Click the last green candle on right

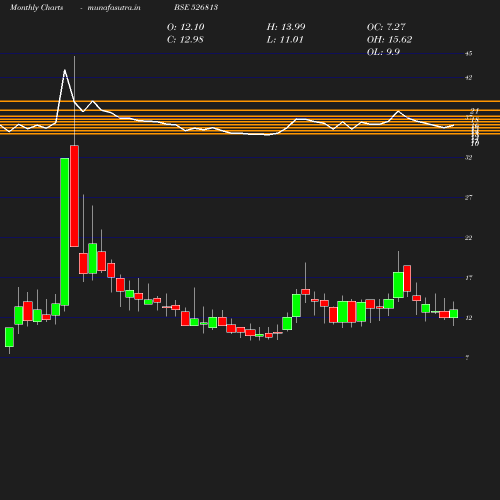[x=454, y=314]
